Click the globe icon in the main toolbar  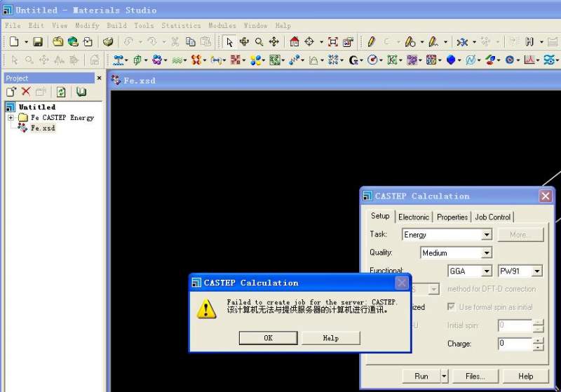pyautogui.click(x=73, y=42)
